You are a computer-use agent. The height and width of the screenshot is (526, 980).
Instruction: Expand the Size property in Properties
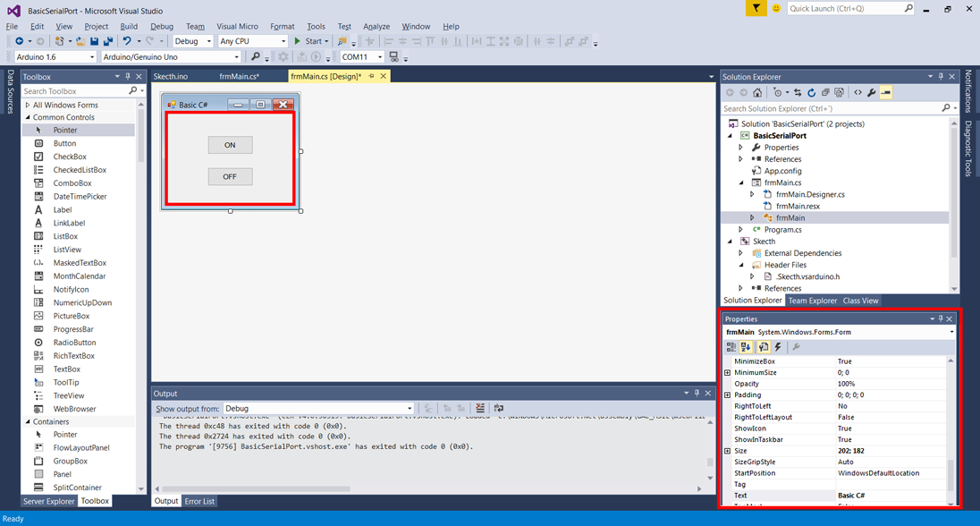click(x=727, y=451)
